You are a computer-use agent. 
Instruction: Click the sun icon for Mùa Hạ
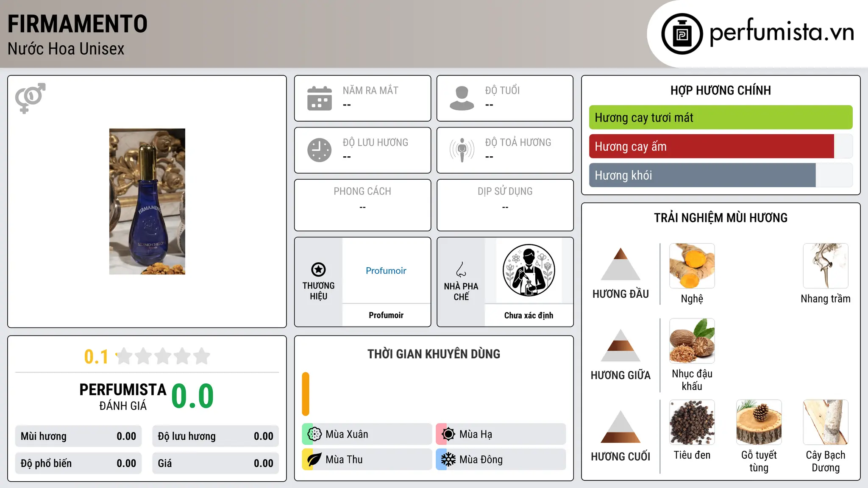(448, 434)
